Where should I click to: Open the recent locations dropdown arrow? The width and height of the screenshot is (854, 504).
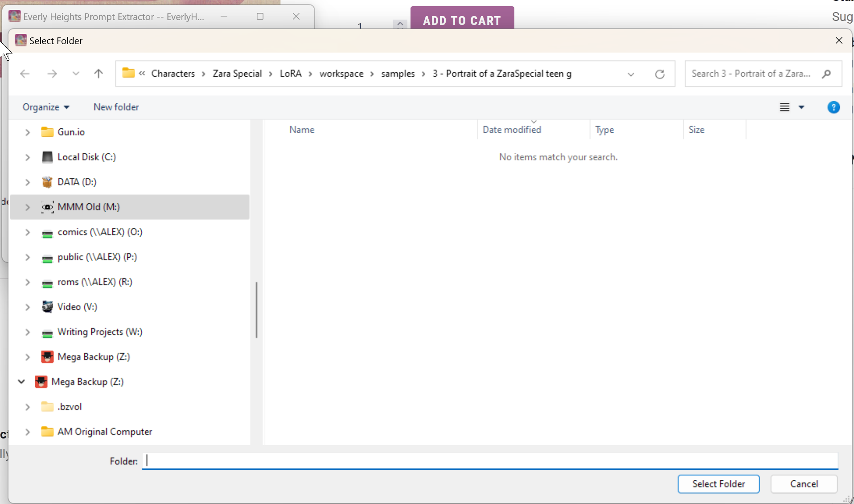(76, 74)
